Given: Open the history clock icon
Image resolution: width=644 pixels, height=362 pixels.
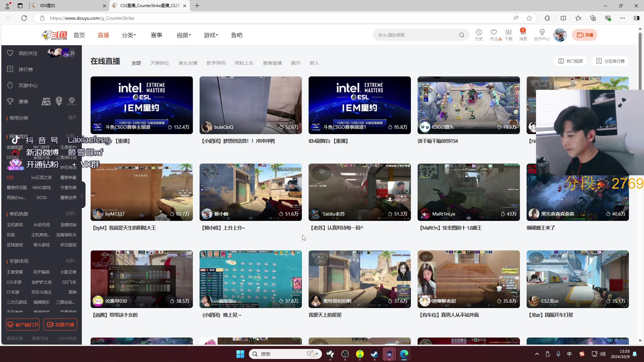Looking at the screenshot, I should point(479,32).
